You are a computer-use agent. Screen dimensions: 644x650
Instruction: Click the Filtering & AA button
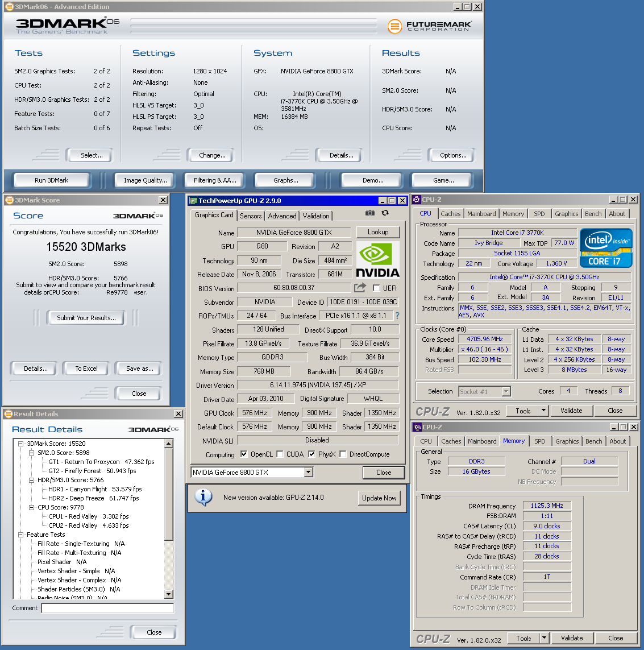click(215, 180)
